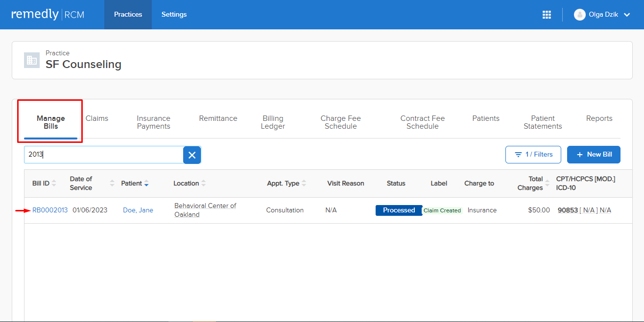This screenshot has height=322, width=644.
Task: Open patient Doe, Jane link
Action: click(138, 210)
